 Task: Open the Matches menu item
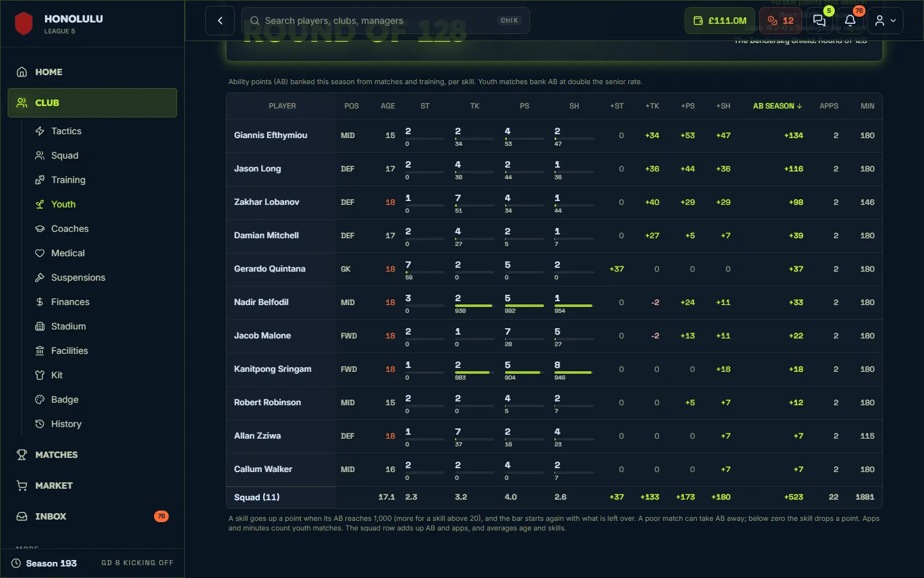92,455
